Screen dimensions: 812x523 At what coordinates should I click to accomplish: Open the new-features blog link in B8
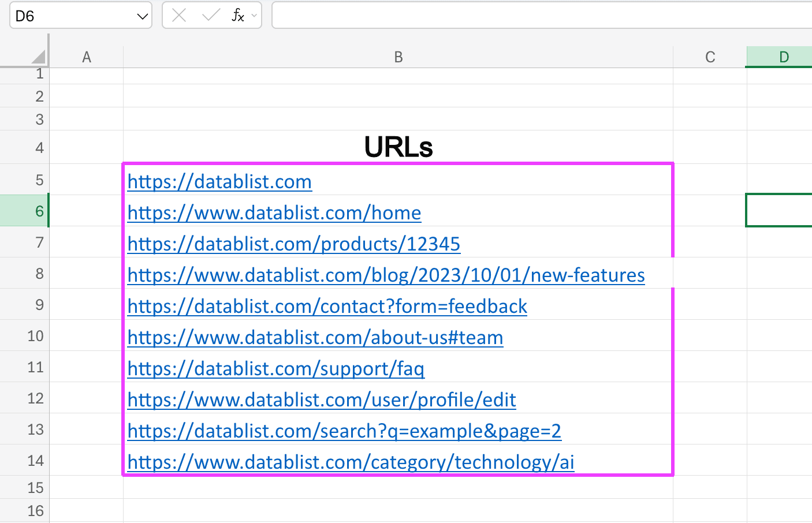tap(386, 275)
